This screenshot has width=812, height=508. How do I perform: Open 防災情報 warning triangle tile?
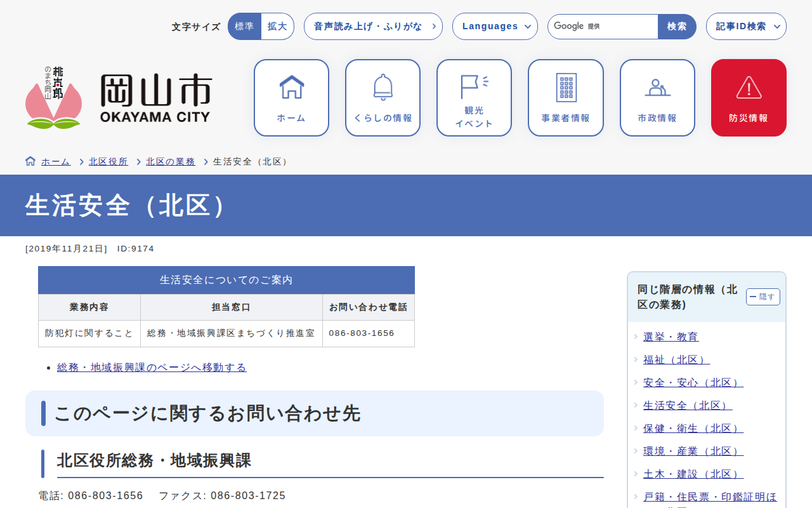coord(749,98)
